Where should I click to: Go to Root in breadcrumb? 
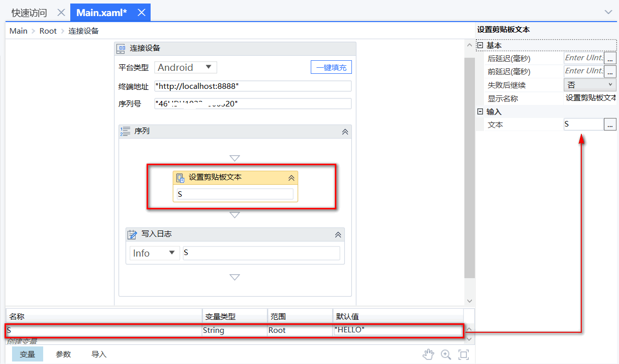click(48, 31)
